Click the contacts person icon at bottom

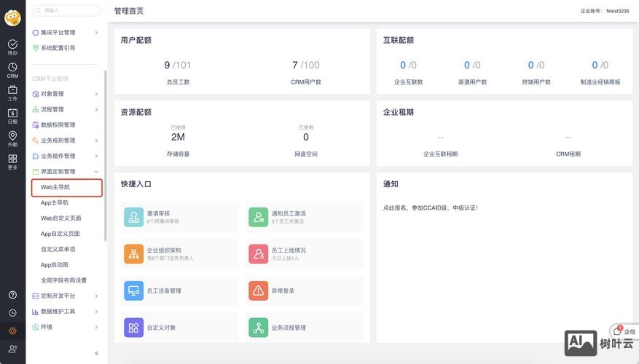pos(12,349)
